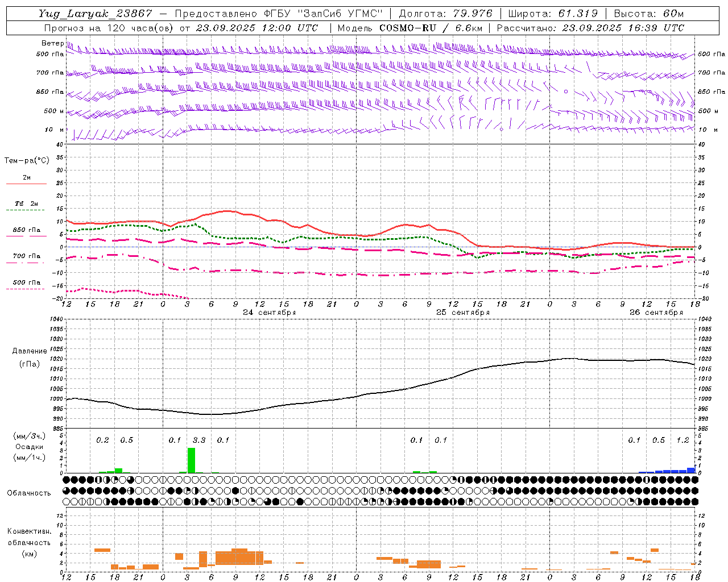The width and height of the screenshot is (728, 582).
Task: Select the Давление panel label
Action: coord(30,351)
